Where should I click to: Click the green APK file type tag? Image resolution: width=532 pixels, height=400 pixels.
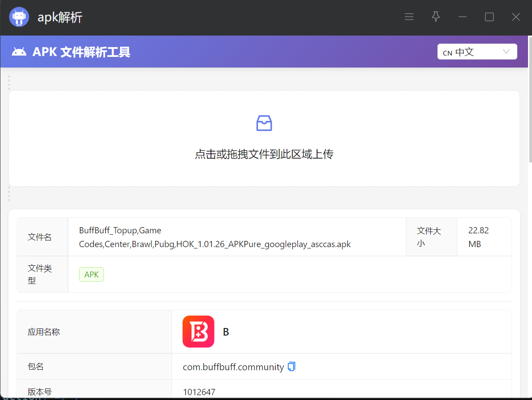pos(91,275)
